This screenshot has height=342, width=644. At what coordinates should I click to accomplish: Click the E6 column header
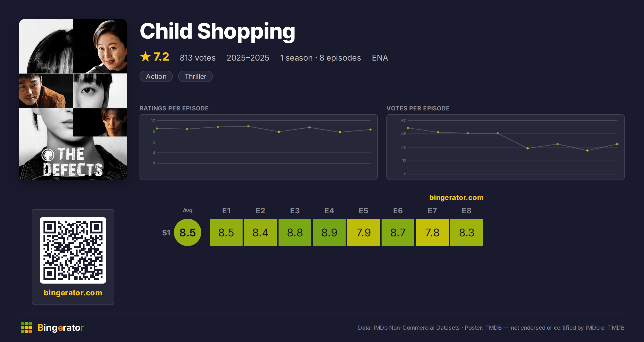pyautogui.click(x=398, y=211)
